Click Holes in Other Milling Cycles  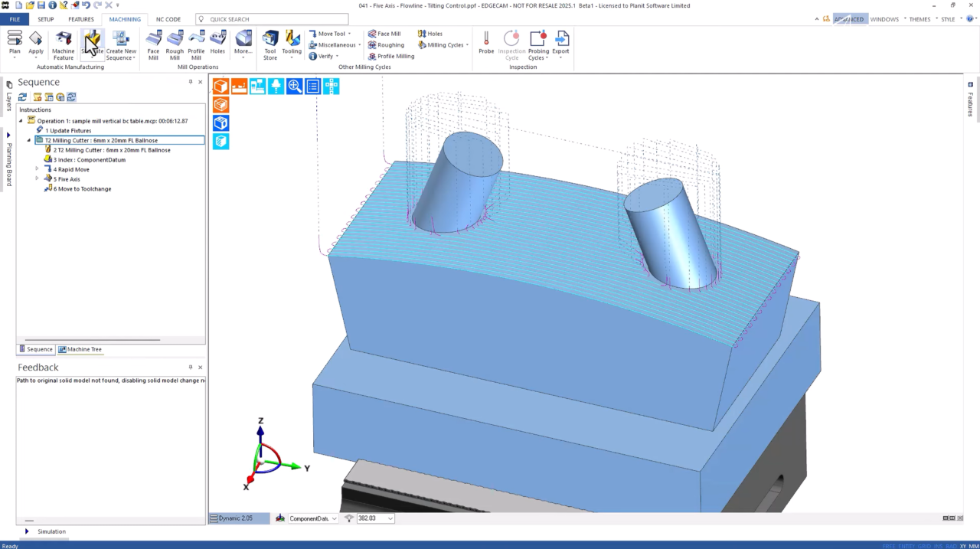430,34
